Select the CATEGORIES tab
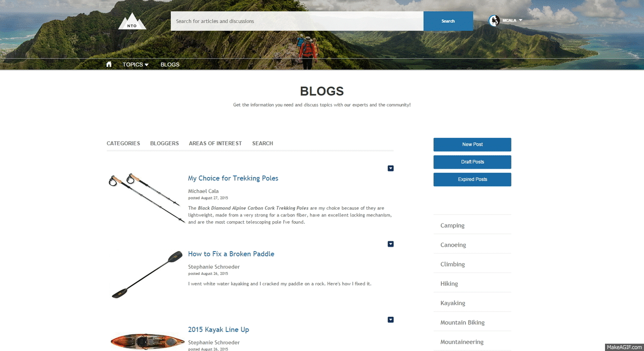Viewport: 644px width, 351px height. [x=123, y=143]
